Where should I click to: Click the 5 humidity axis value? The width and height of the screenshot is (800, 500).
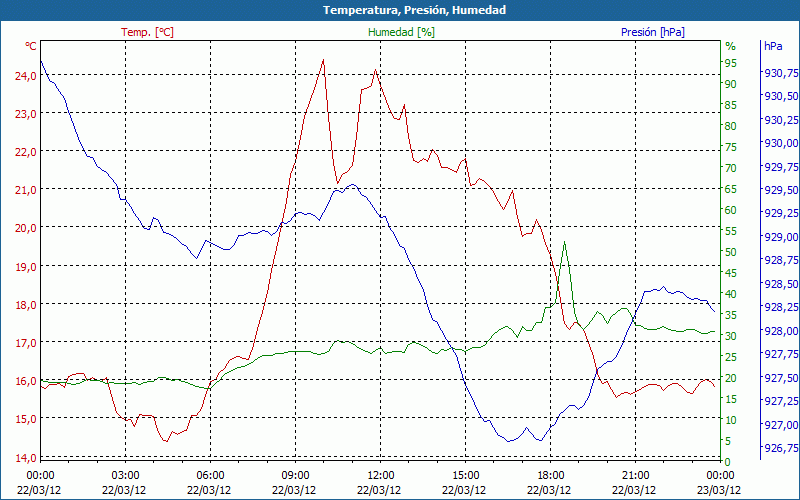(728, 441)
